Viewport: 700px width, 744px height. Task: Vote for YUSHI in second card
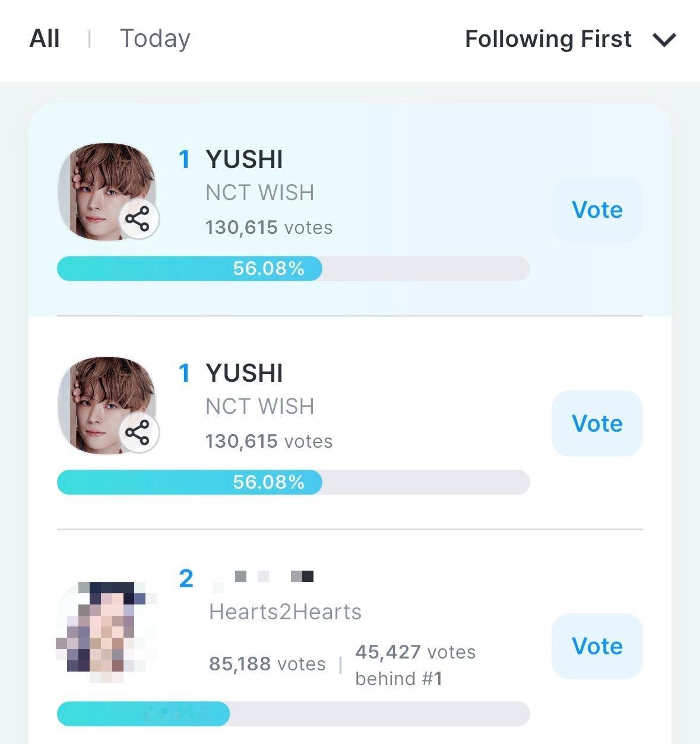point(597,423)
